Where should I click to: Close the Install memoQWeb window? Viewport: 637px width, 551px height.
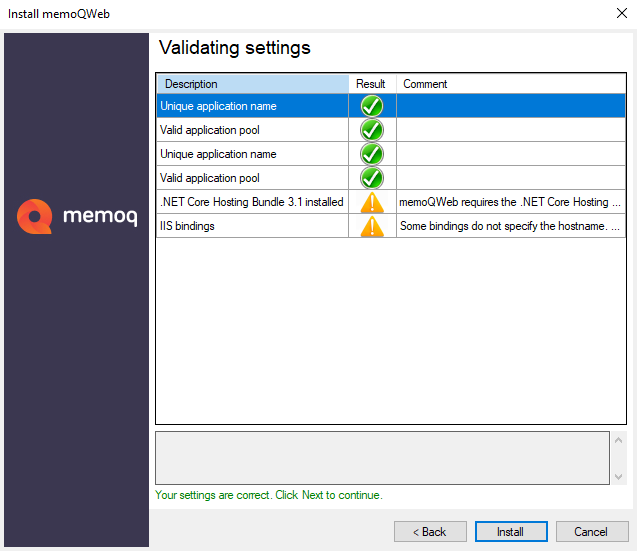coord(622,13)
